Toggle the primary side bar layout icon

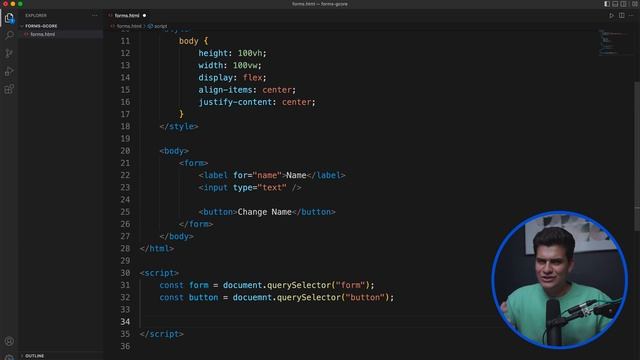click(607, 4)
